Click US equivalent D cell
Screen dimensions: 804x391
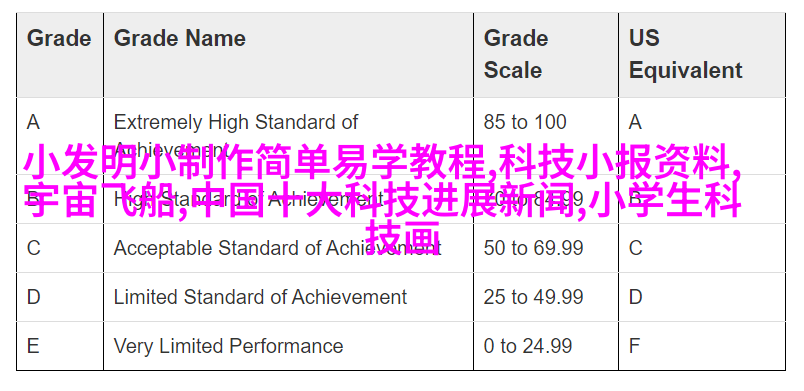701,297
